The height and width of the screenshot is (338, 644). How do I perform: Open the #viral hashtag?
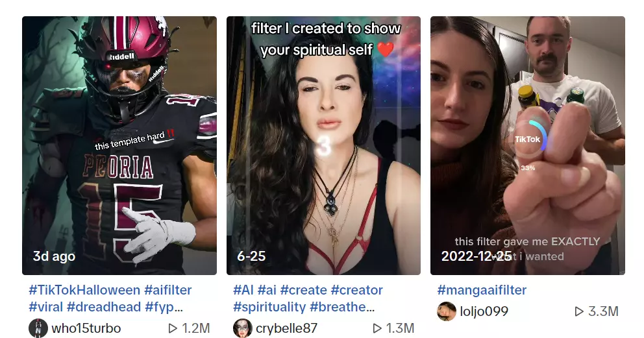(46, 307)
